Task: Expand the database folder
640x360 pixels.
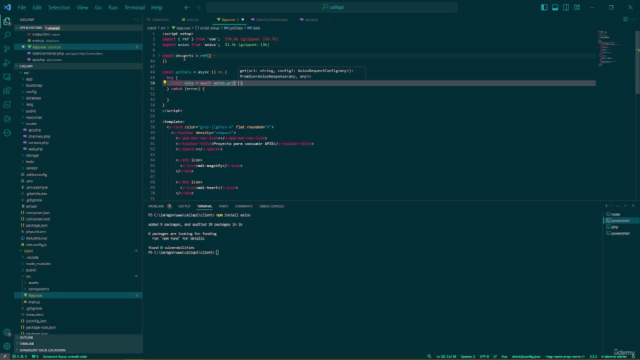Action: [x=33, y=98]
